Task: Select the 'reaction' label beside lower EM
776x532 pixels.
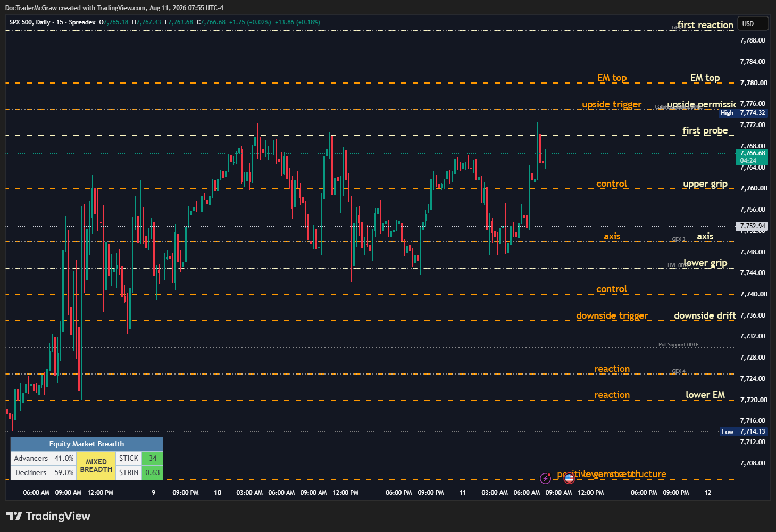Action: tap(612, 395)
